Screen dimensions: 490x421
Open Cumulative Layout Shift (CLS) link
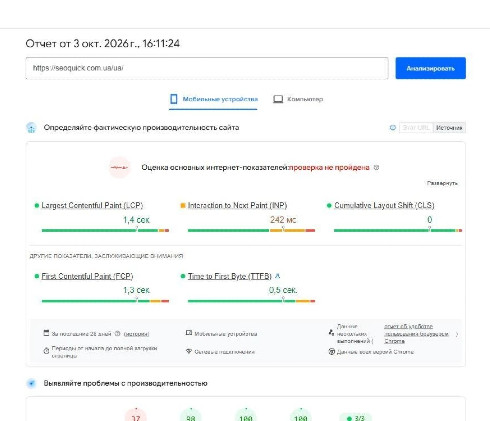click(384, 205)
